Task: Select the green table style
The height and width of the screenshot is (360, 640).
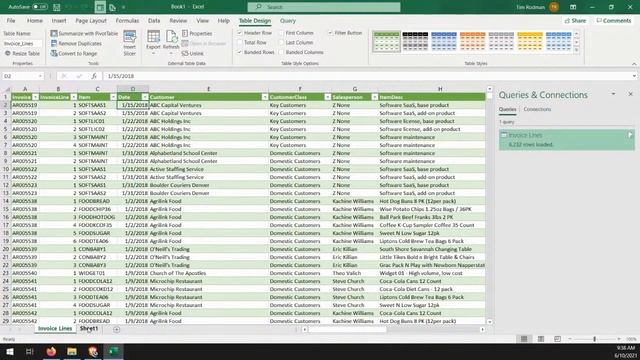Action: click(x=387, y=42)
